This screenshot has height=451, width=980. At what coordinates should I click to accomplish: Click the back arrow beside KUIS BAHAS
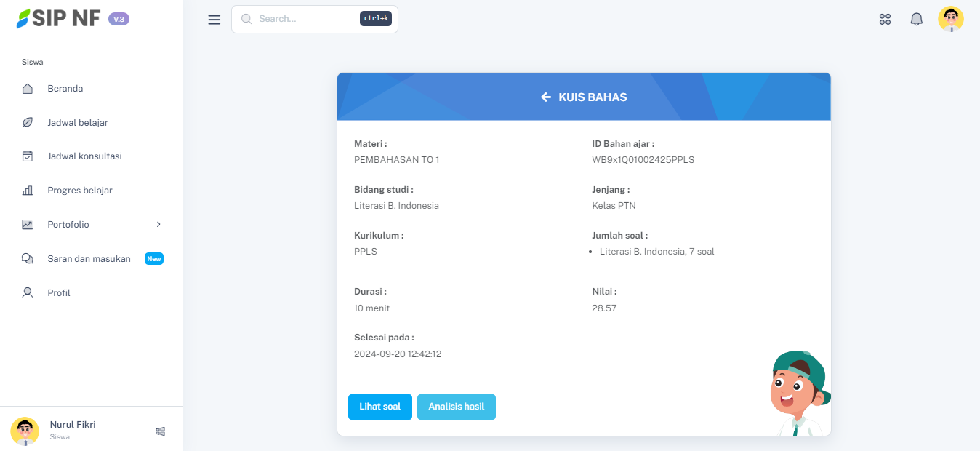[546, 97]
